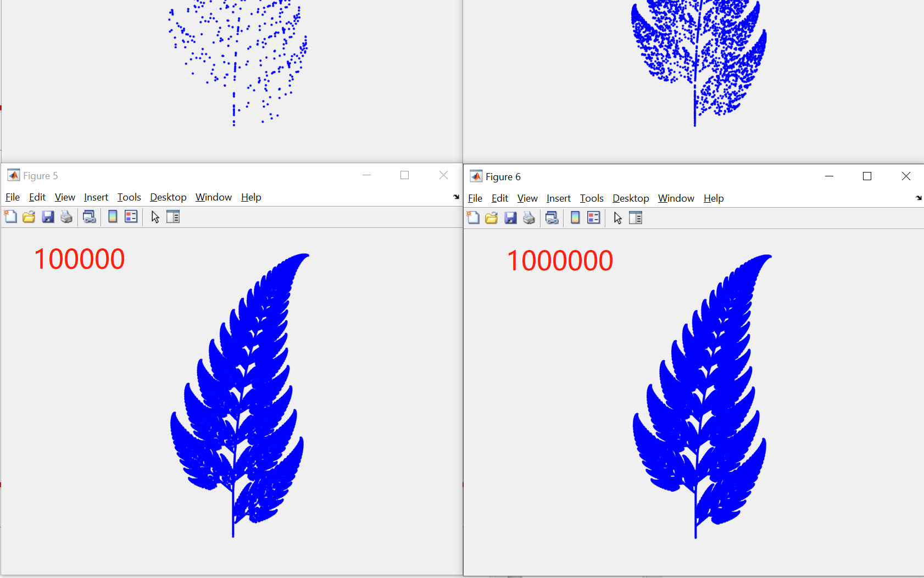Image resolution: width=924 pixels, height=578 pixels.
Task: Minimize the Figure 6 window
Action: pyautogui.click(x=830, y=176)
